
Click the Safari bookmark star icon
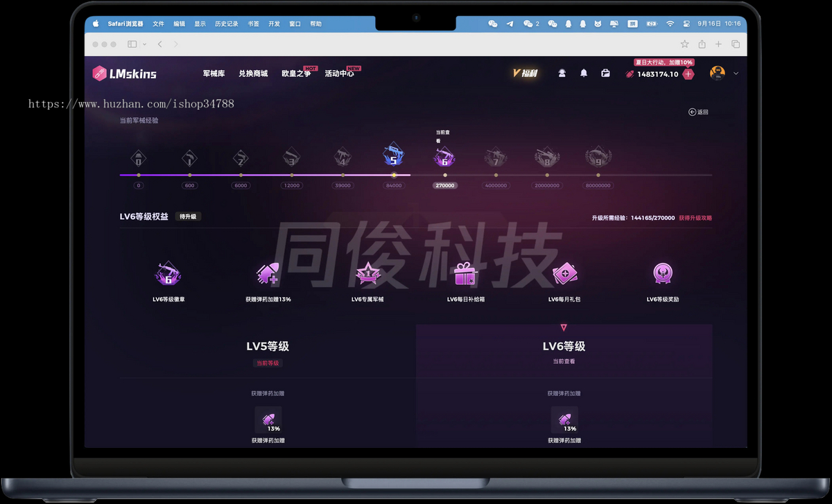[685, 44]
